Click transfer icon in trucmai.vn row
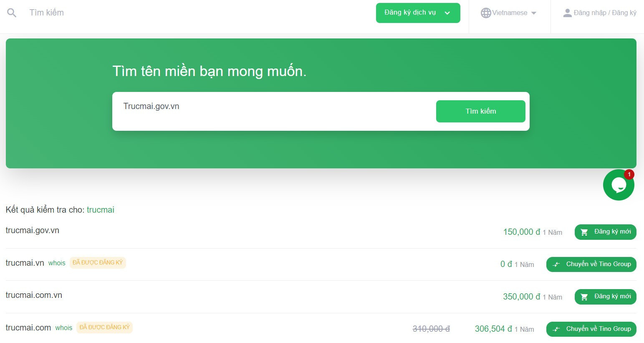644x343 pixels. (556, 264)
